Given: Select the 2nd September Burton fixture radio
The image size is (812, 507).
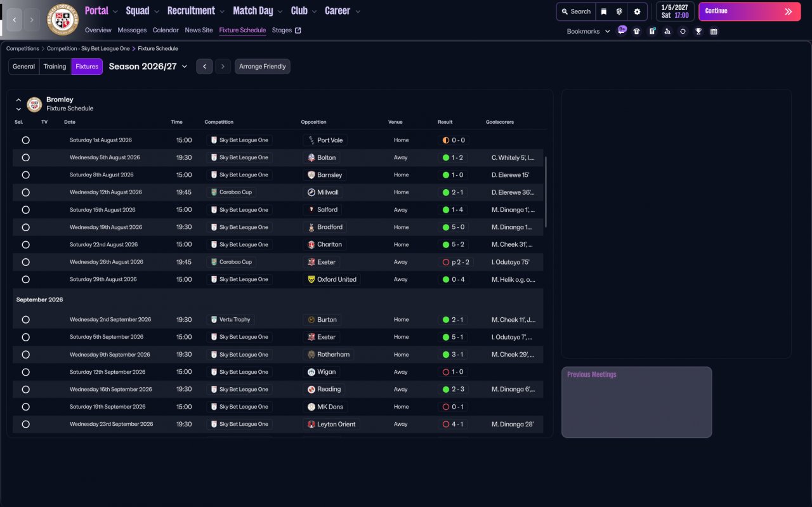Looking at the screenshot, I should pyautogui.click(x=26, y=320).
